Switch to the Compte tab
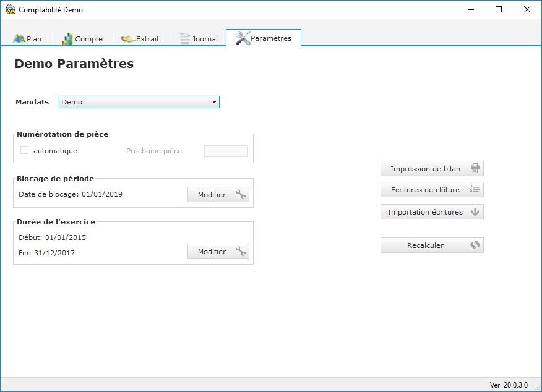 [82, 39]
